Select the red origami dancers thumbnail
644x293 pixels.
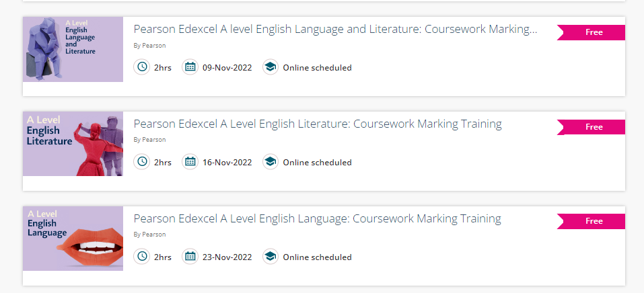click(x=73, y=144)
